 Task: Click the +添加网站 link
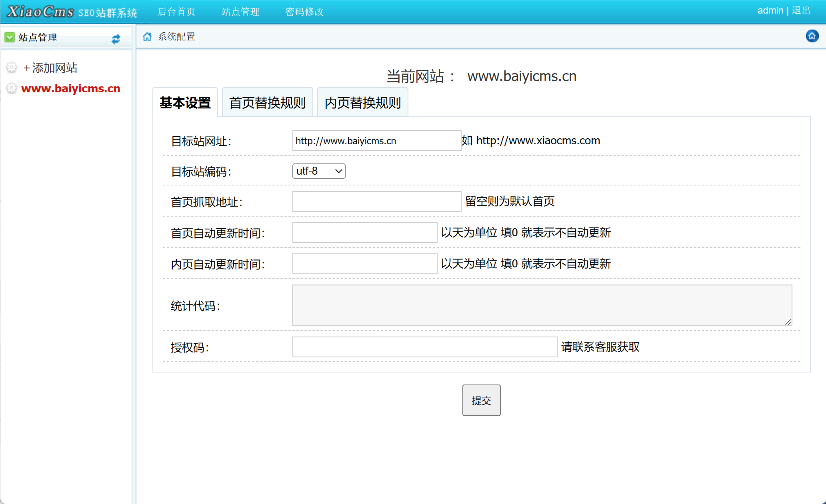pos(50,68)
